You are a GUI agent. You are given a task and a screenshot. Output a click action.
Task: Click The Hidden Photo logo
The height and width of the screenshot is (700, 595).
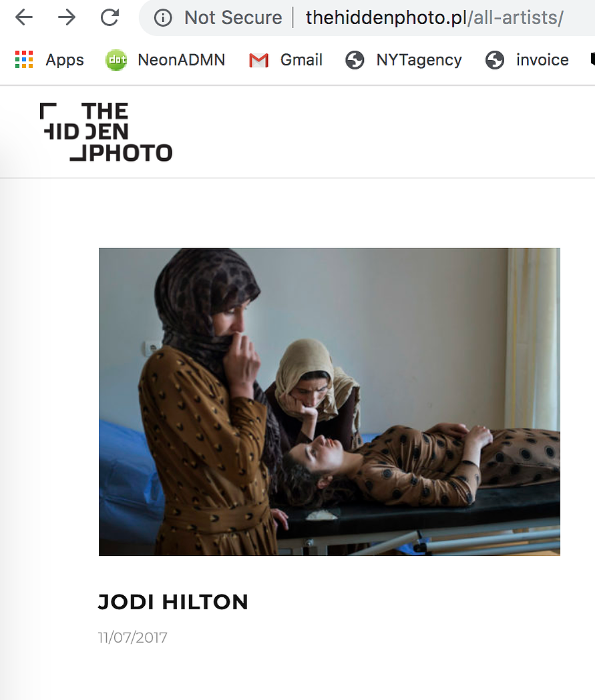tap(106, 131)
